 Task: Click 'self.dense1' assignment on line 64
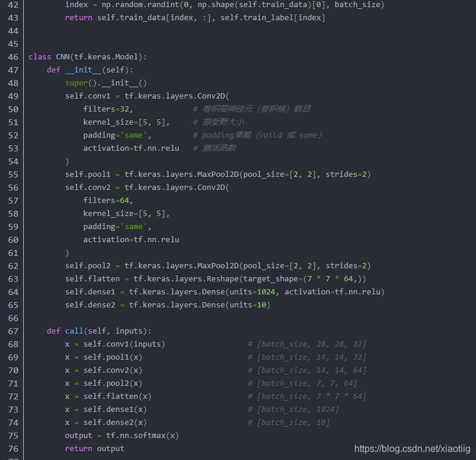coord(90,292)
